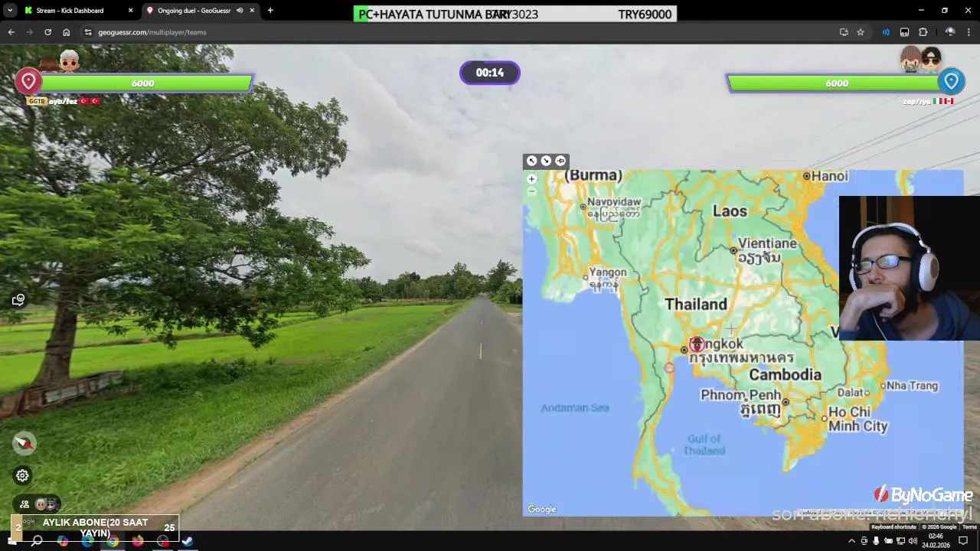Open the Microsoft Edge taskbar icon
980x551 pixels.
[x=87, y=540]
